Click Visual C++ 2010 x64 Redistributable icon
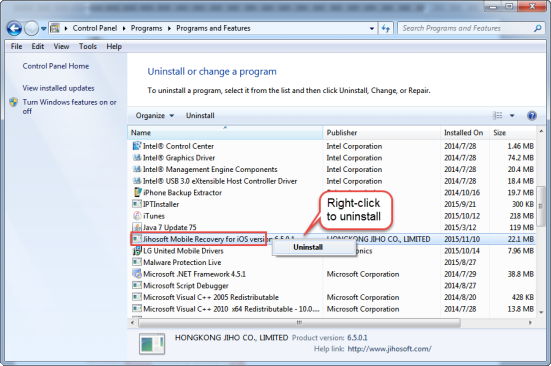The height and width of the screenshot is (366, 551). pos(137,308)
